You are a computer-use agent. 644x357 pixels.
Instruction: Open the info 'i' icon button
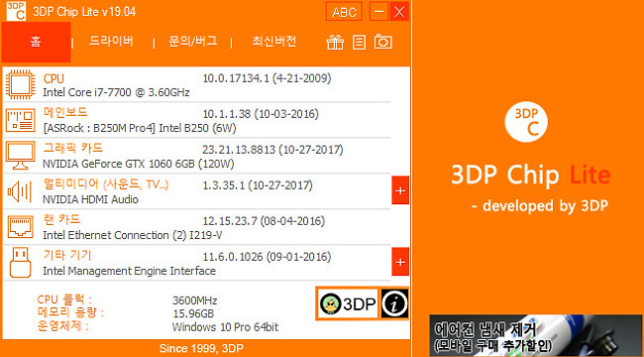tap(394, 303)
